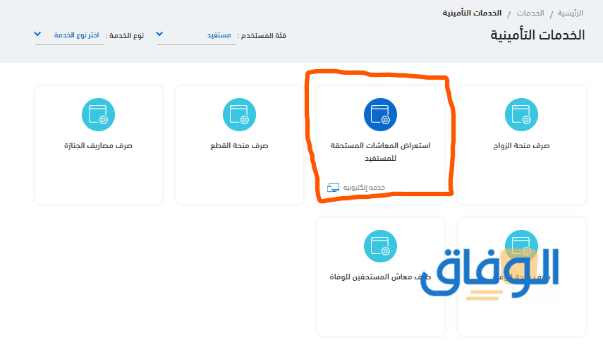This screenshot has width=603, height=364.
Task: Choose the صرف مصاريف الجنازة service title
Action: 98,146
